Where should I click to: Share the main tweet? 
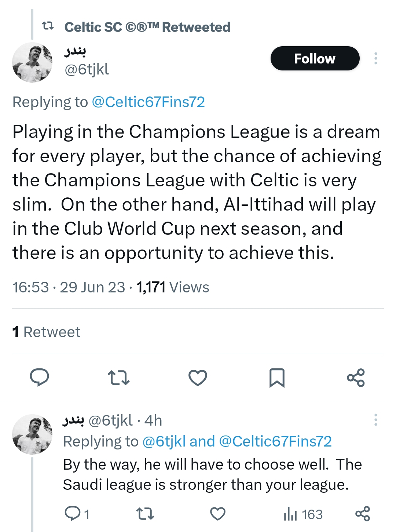[356, 378]
